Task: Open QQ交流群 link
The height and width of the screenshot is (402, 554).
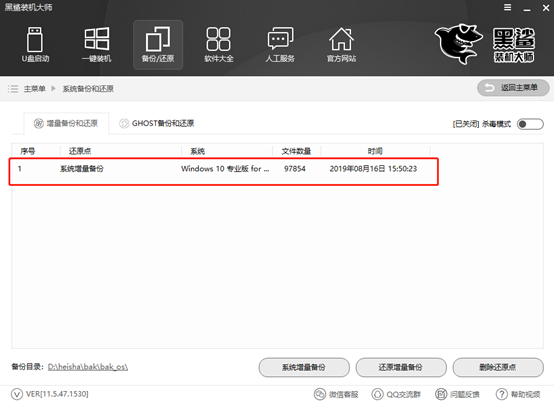Action: pos(396,394)
